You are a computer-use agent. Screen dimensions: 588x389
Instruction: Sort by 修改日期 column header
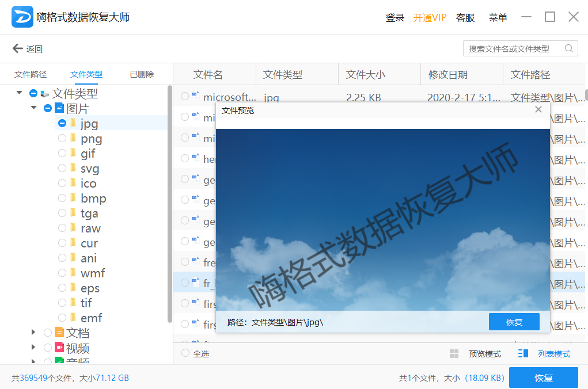click(x=447, y=75)
